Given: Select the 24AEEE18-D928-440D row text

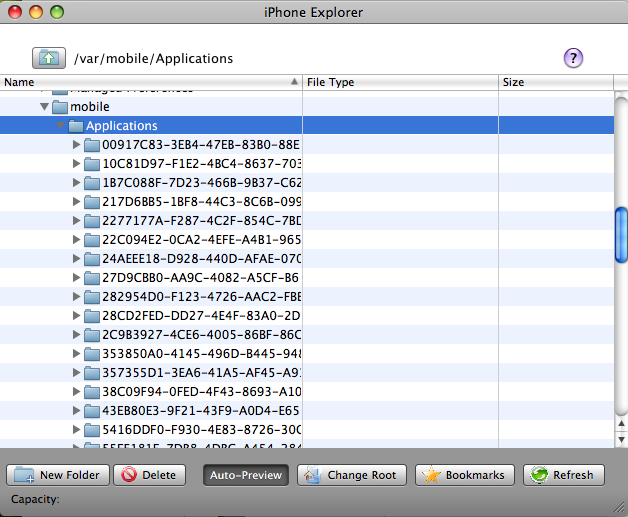Looking at the screenshot, I should pos(201,259).
